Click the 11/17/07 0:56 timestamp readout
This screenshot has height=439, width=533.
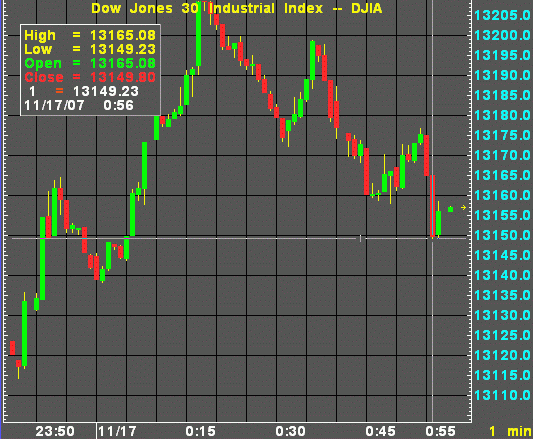(x=79, y=105)
